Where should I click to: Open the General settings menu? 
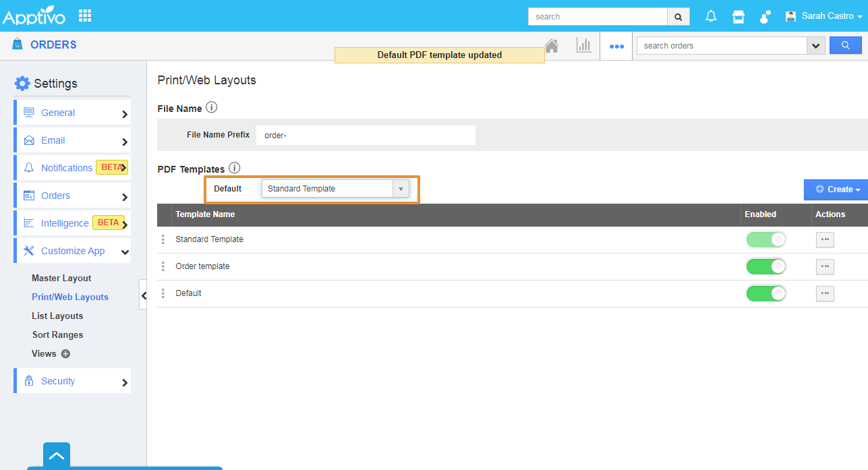pyautogui.click(x=72, y=113)
